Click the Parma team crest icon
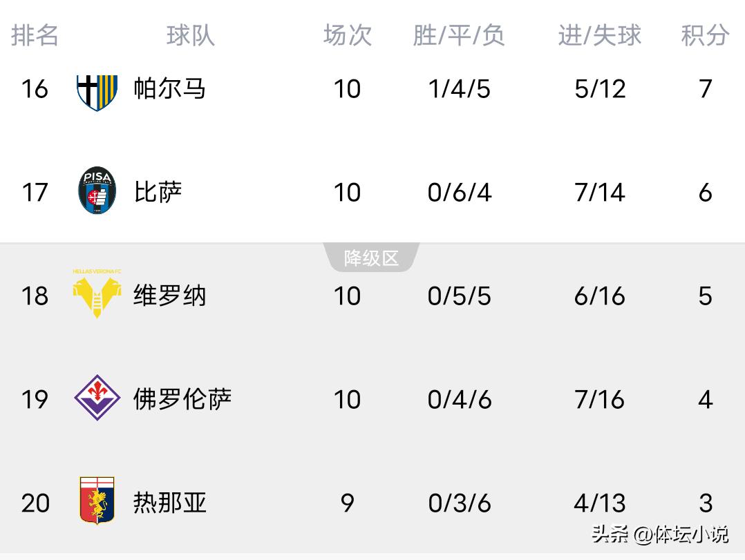This screenshot has width=745, height=560. (97, 90)
